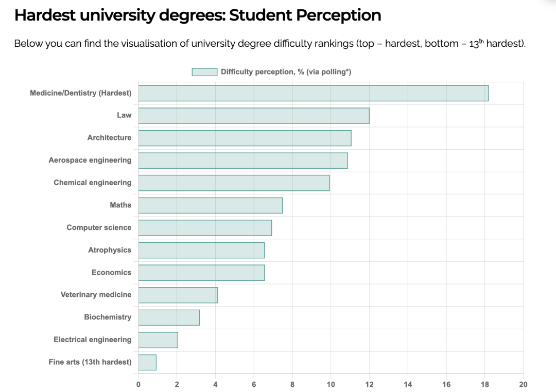Click the Veterinary medicine axis label

click(96, 295)
